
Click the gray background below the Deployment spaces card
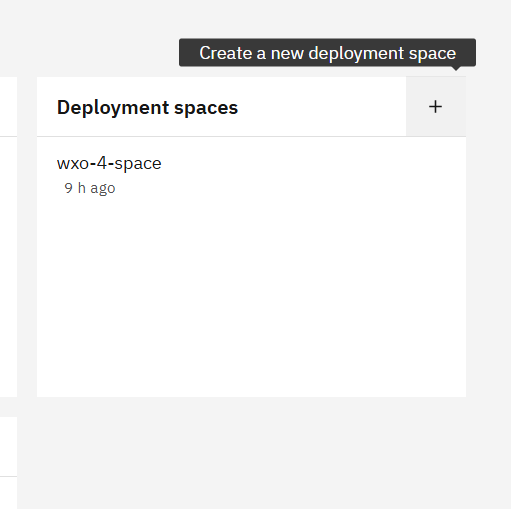[251, 453]
